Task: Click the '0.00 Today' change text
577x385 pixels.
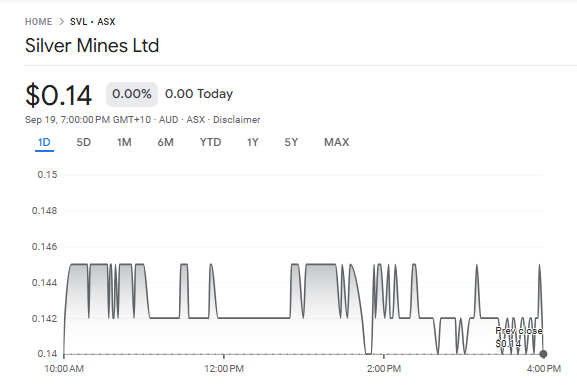Action: (199, 94)
